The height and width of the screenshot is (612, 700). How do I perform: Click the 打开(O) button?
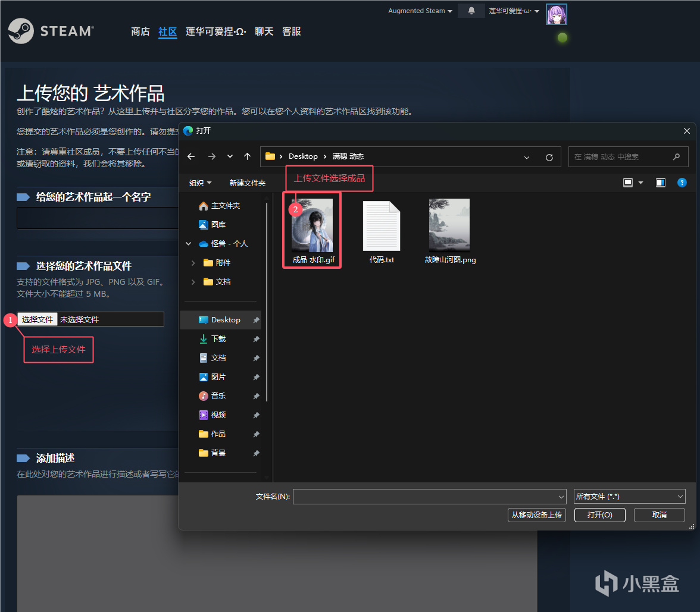[599, 515]
